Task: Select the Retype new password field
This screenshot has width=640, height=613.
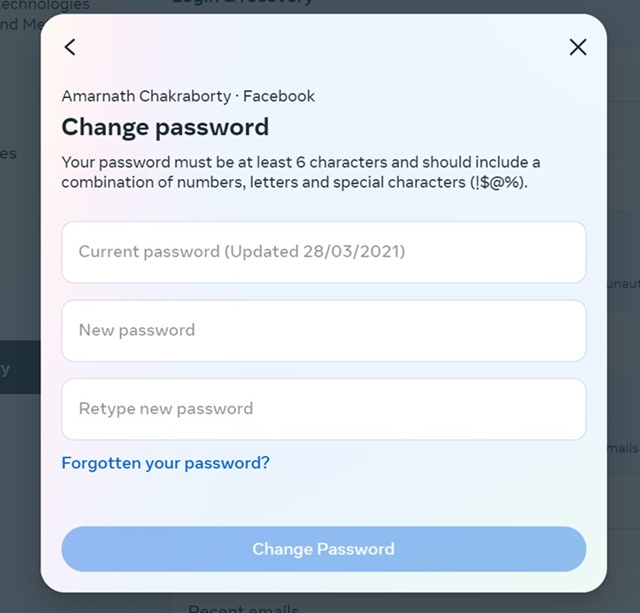Action: tap(323, 409)
